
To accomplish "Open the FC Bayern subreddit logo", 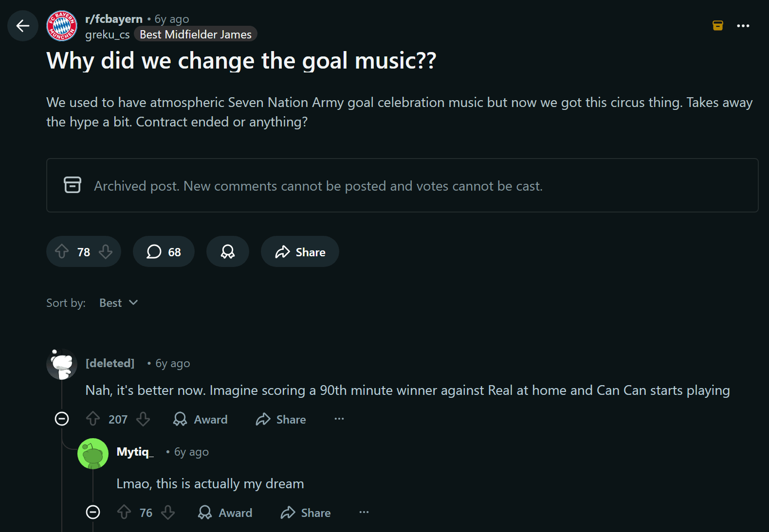I will 62,26.
